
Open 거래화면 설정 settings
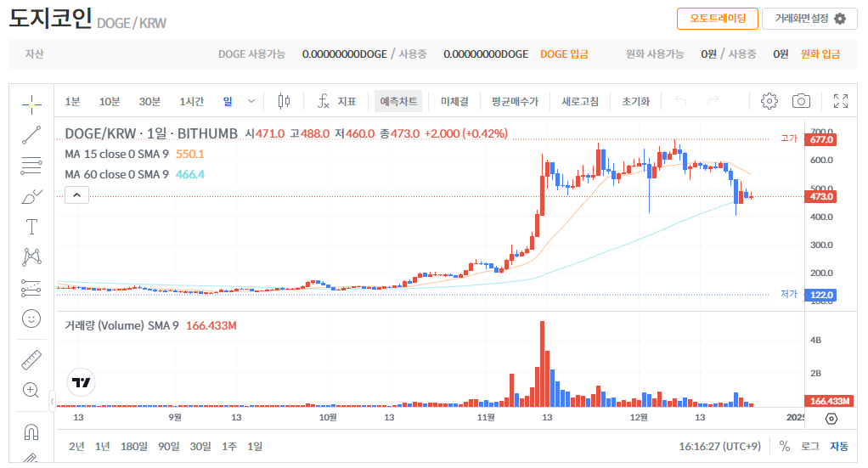pos(809,19)
